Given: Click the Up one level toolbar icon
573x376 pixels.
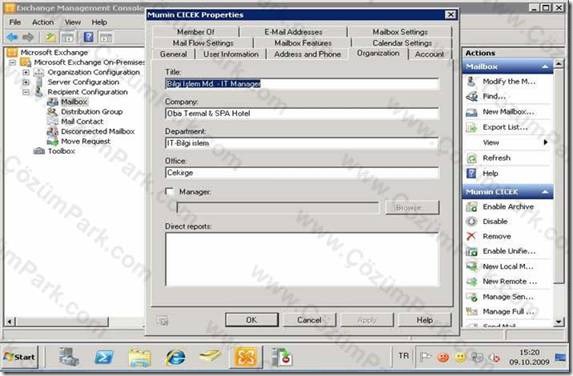Looking at the screenshot, I should click(x=50, y=37).
